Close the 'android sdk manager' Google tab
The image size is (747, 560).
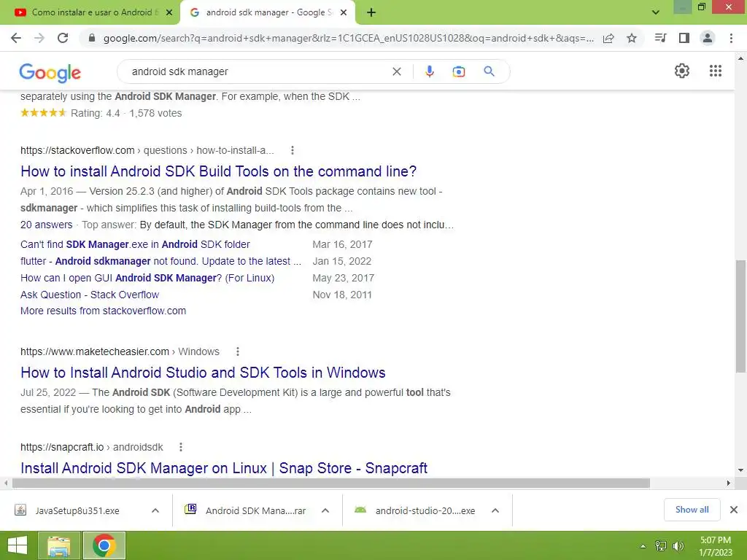[344, 12]
